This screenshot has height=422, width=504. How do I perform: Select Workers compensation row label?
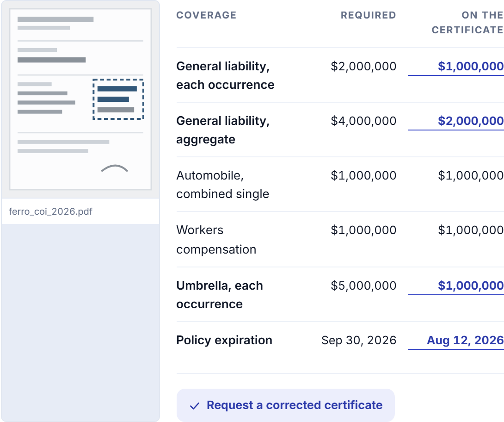point(216,240)
